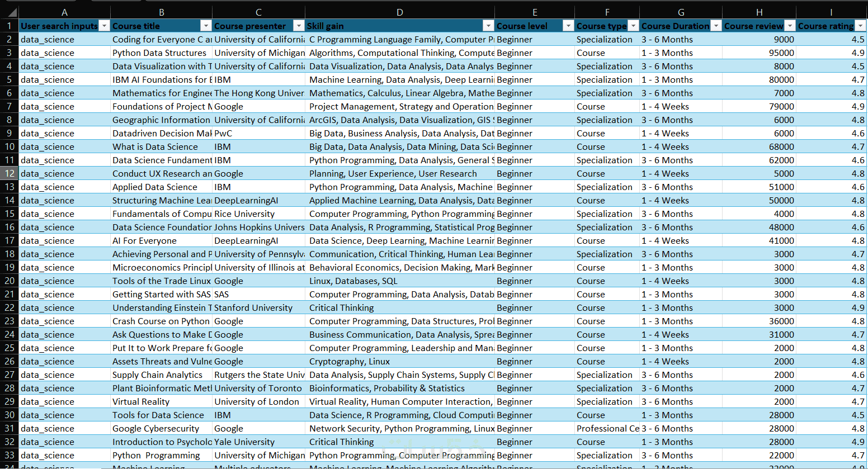Click cell 'Google Cybersecurity'
Image resolution: width=868 pixels, height=469 pixels.
point(161,428)
